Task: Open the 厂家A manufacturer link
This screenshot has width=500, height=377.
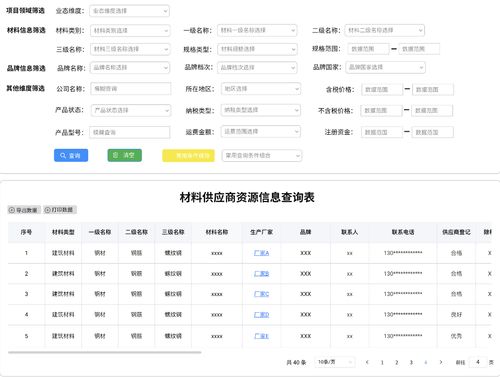Action: (x=261, y=253)
